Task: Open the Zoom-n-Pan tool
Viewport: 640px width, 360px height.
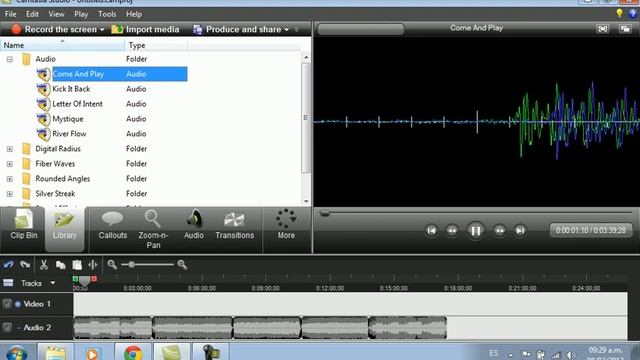Action: coord(153,229)
